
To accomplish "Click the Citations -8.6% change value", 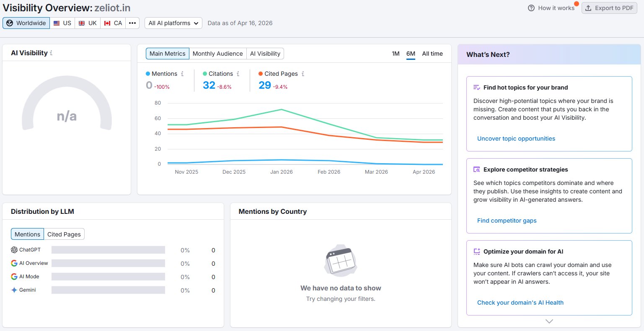I will [224, 87].
